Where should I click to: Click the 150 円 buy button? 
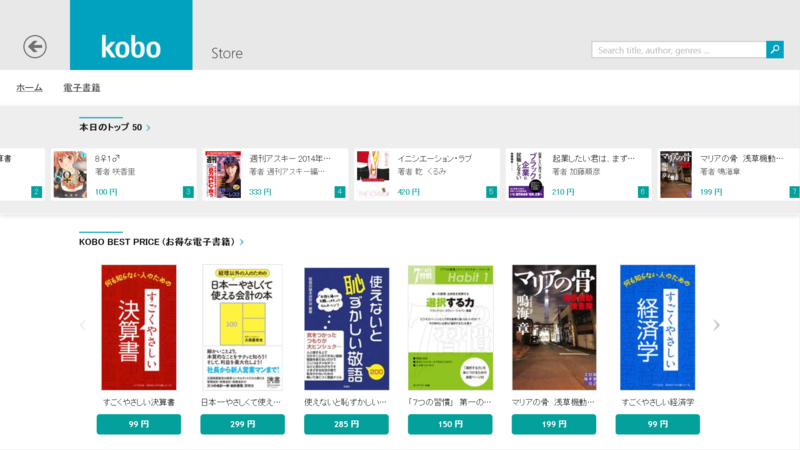point(450,424)
